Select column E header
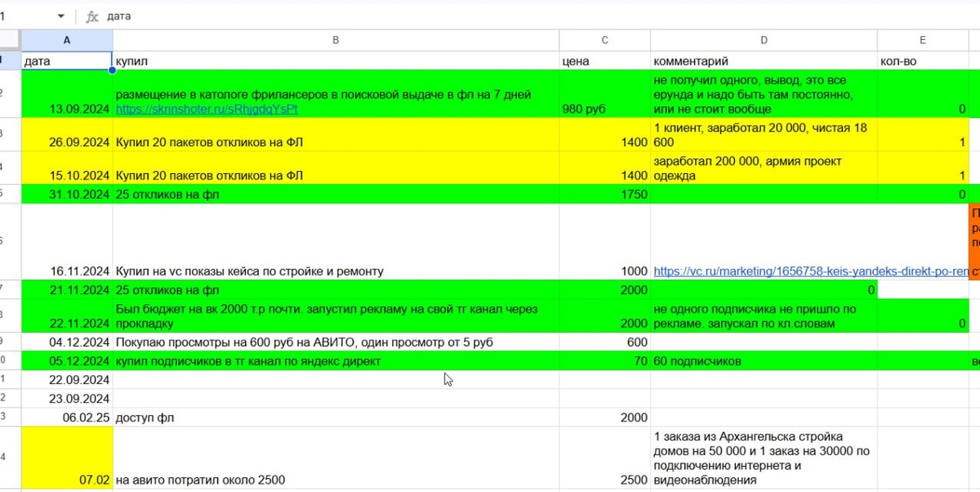980x492 pixels. coord(923,40)
